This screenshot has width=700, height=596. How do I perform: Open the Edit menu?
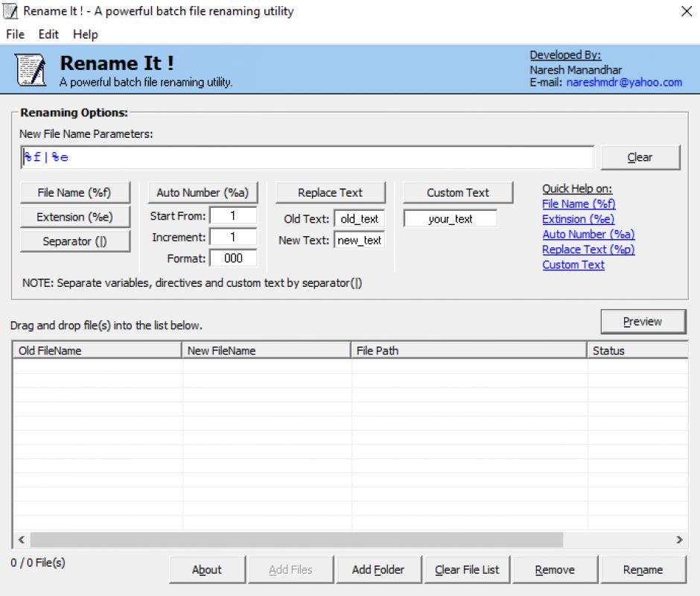48,34
